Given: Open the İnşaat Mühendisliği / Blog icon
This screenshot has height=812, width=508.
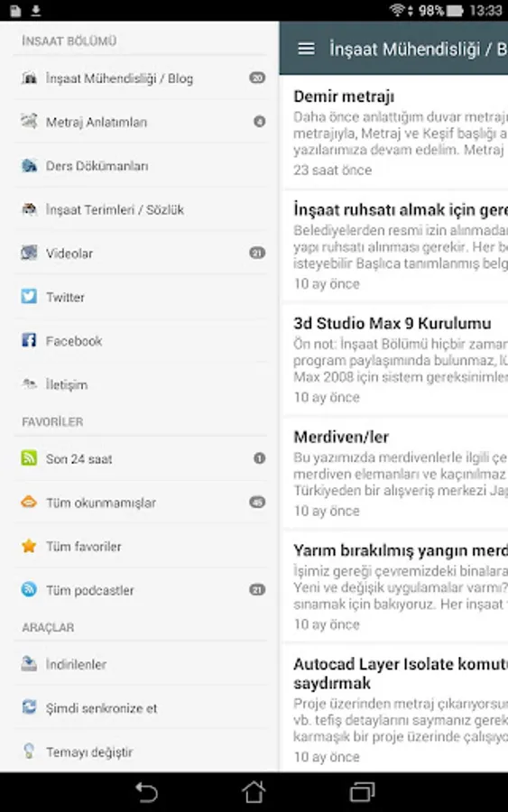Looking at the screenshot, I should [x=29, y=78].
